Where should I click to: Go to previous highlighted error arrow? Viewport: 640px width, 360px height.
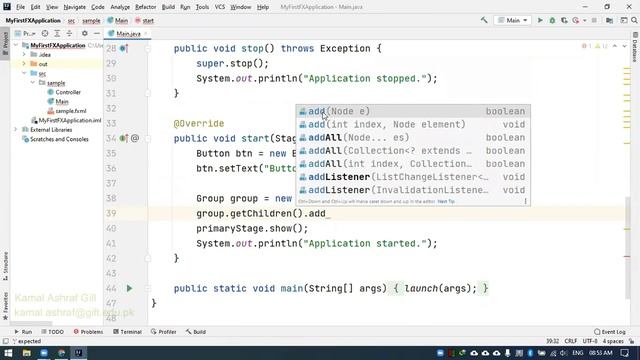point(615,46)
